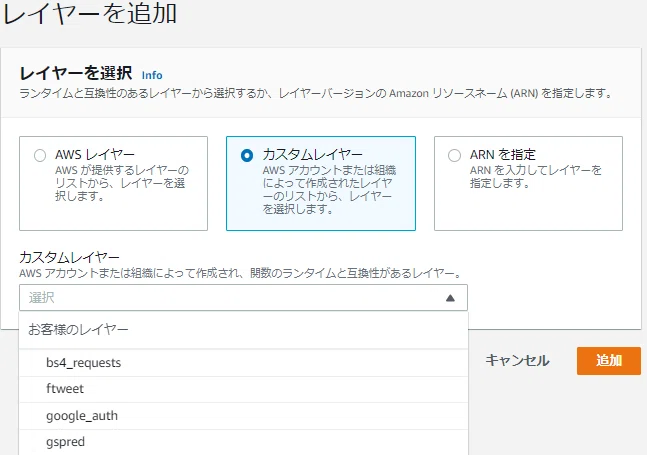Image resolution: width=647 pixels, height=455 pixels.
Task: Click the レイヤーを選択 section heading
Action: coord(76,73)
